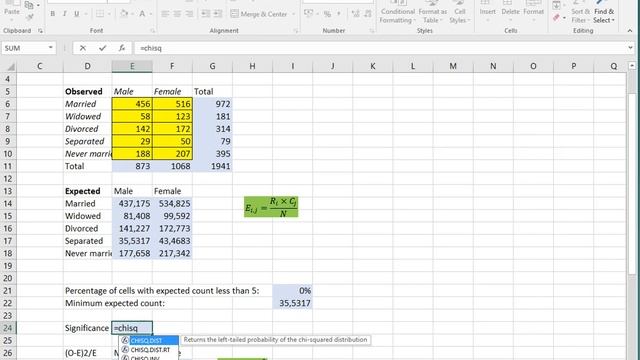Click the Format Painter icon
640x360 pixels.
point(29,17)
